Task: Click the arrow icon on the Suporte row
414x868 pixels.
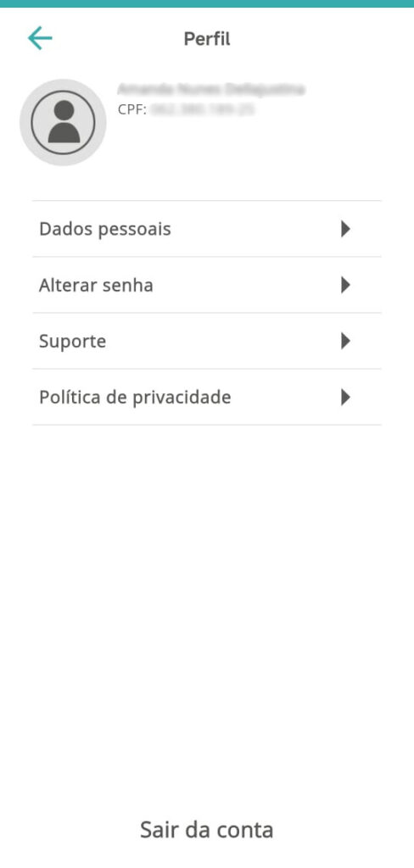Action: [x=346, y=341]
